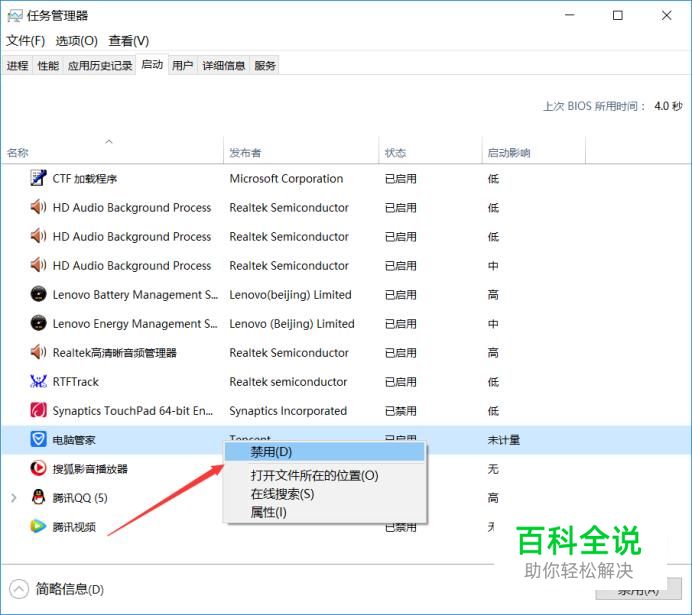This screenshot has height=615, width=692.
Task: Switch to the 应用历史记录 tab
Action: 100,66
